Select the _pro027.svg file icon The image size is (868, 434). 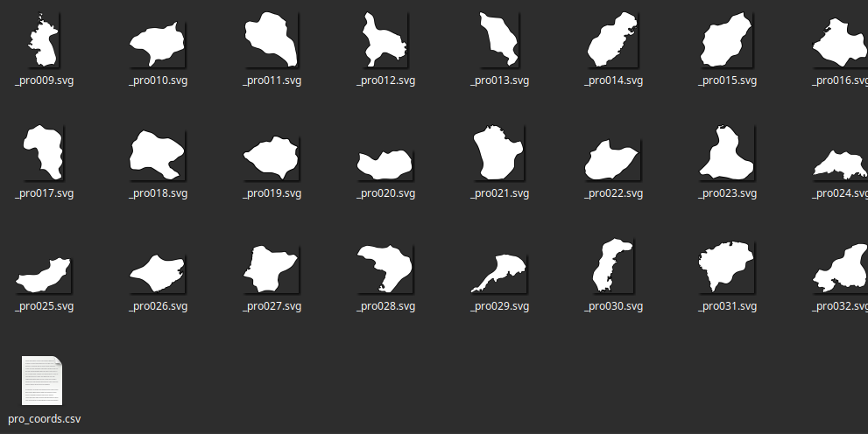(272, 269)
